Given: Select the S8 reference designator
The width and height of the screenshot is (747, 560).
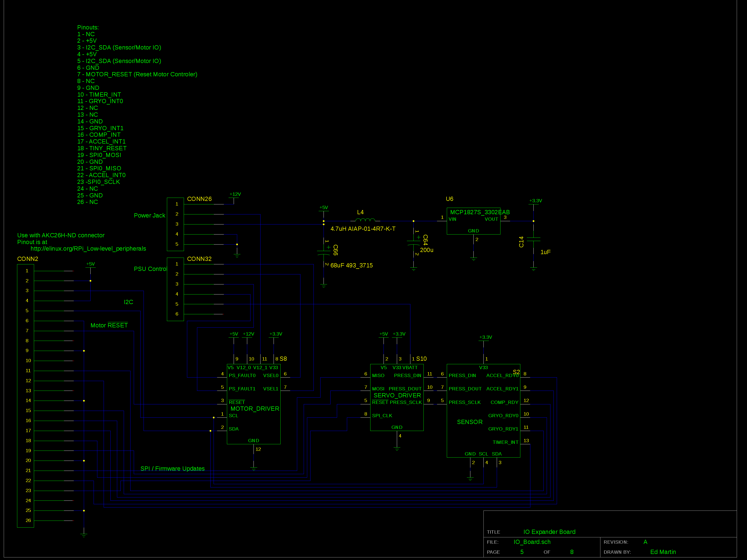Looking at the screenshot, I should [x=283, y=359].
